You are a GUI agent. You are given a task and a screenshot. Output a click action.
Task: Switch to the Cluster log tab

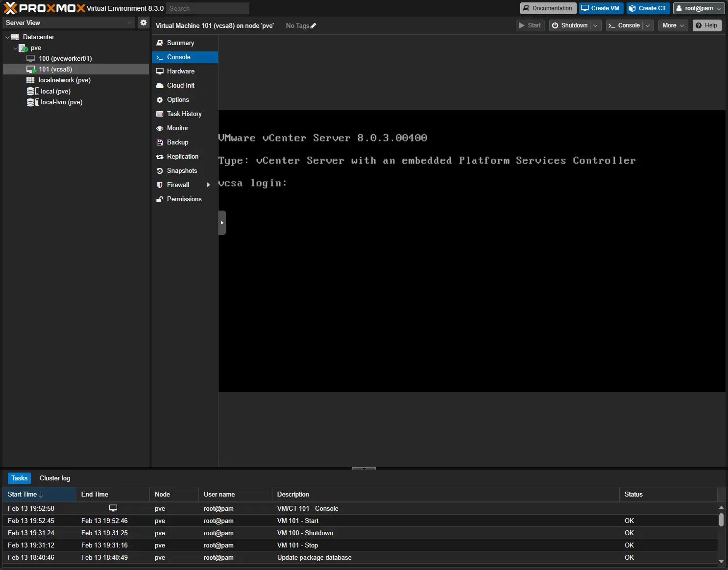click(55, 478)
